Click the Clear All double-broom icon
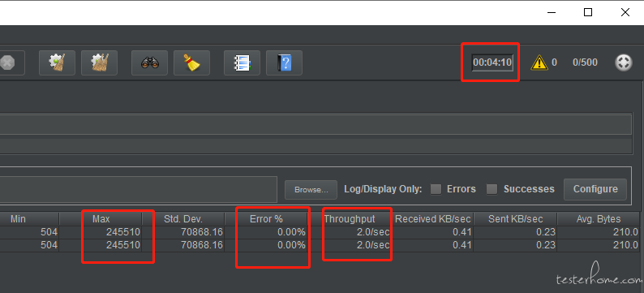644x293 pixels. (x=100, y=62)
